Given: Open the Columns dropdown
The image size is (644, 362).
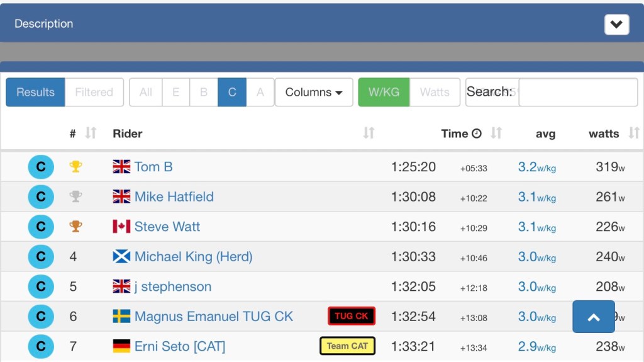Looking at the screenshot, I should (314, 92).
